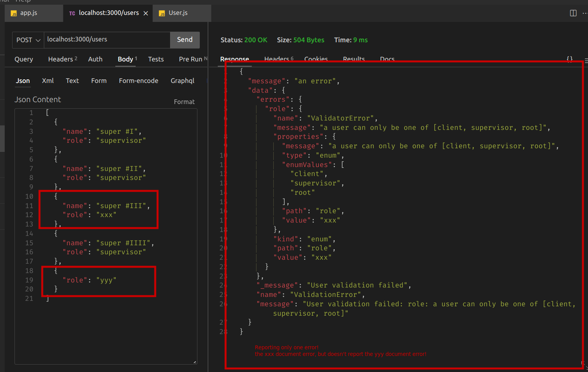Image resolution: width=588 pixels, height=372 pixels.
Task: Close the localhost:3000/users tab
Action: point(146,13)
